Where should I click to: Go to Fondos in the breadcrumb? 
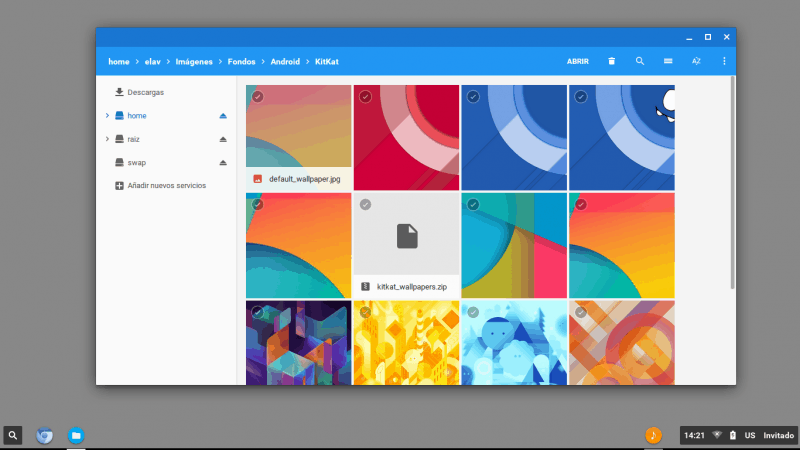[241, 62]
